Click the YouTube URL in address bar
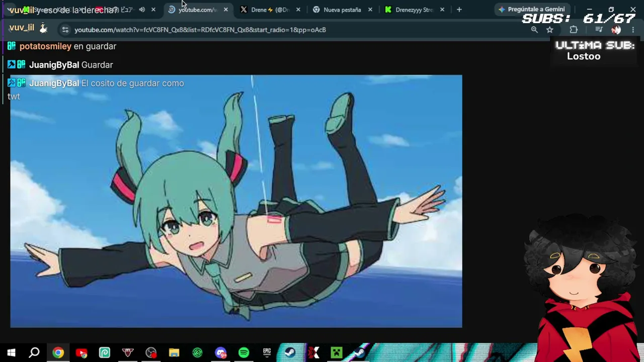The image size is (644, 362). click(200, 30)
